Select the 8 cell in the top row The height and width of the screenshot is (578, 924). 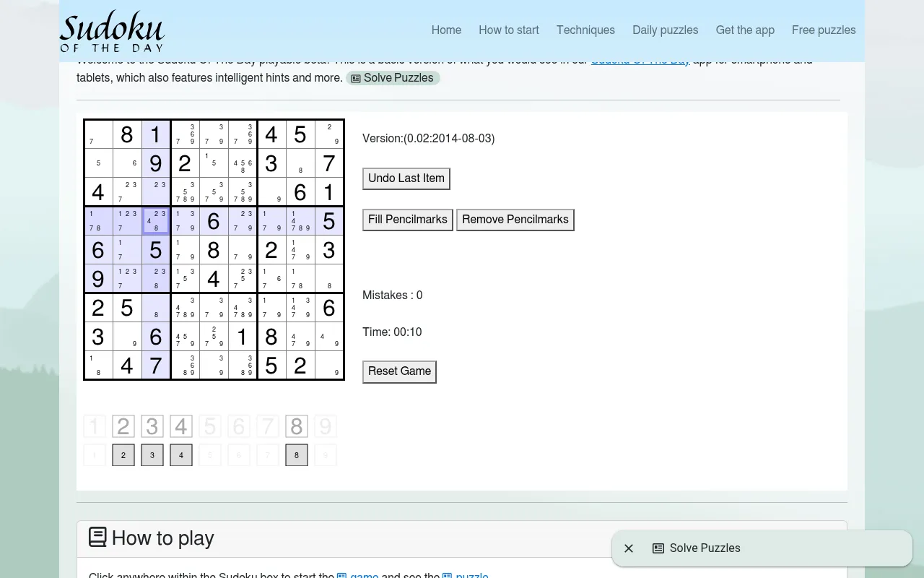127,134
